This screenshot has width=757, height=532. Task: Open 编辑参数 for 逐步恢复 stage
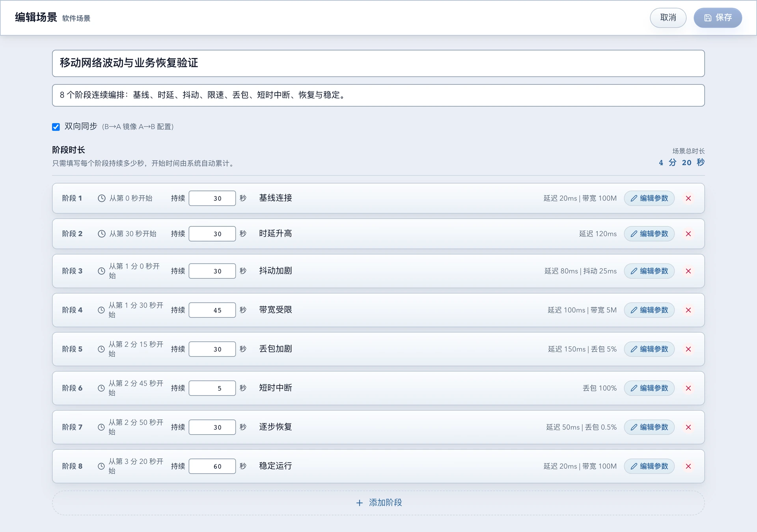point(649,427)
